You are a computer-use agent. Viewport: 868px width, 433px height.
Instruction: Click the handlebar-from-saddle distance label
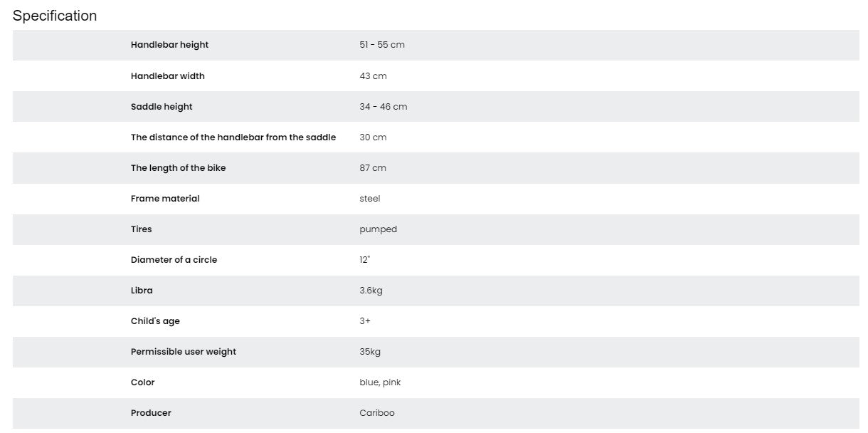point(233,137)
